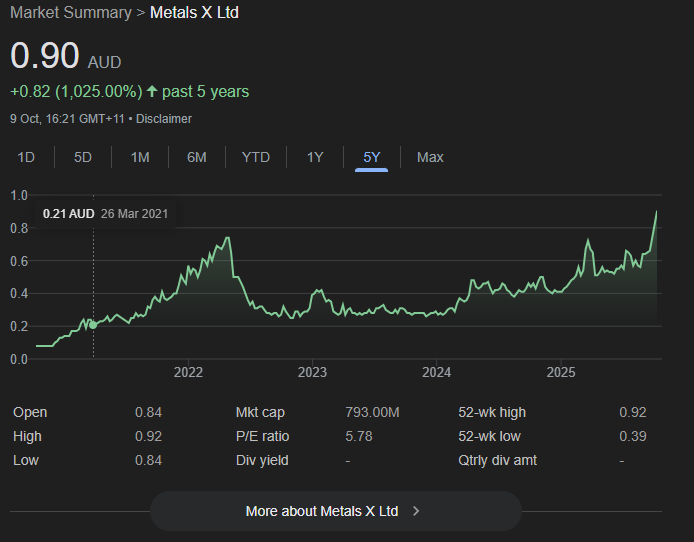Click the Qtrly div amt label

(x=497, y=460)
